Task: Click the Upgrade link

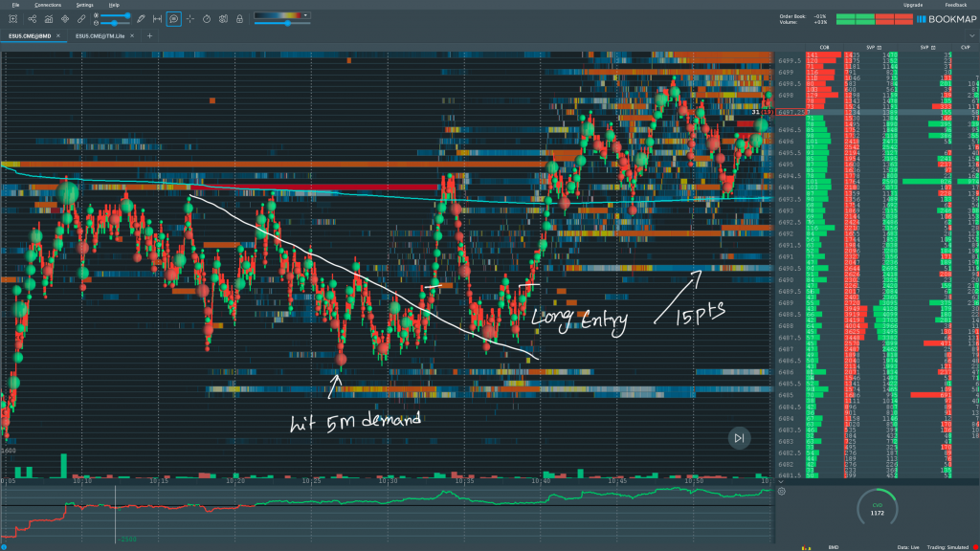Action: (x=912, y=5)
